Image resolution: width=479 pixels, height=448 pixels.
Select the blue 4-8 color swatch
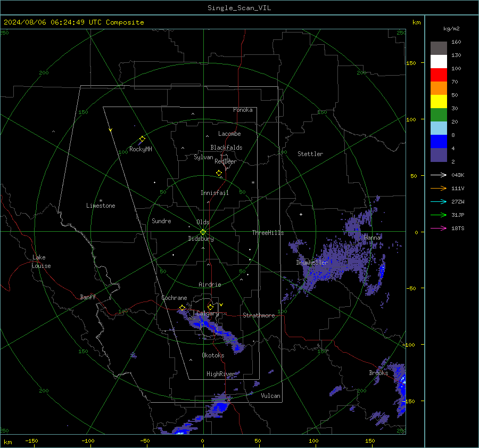439,142
